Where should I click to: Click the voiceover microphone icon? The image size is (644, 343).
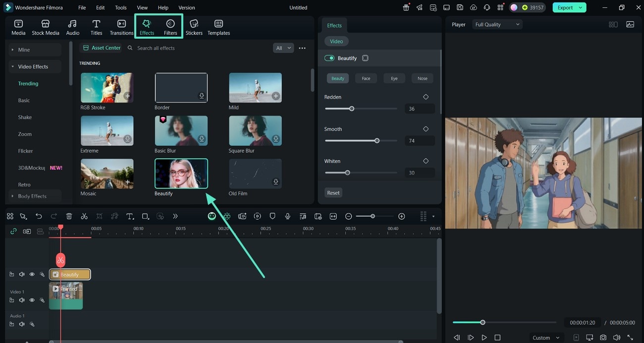pyautogui.click(x=287, y=216)
